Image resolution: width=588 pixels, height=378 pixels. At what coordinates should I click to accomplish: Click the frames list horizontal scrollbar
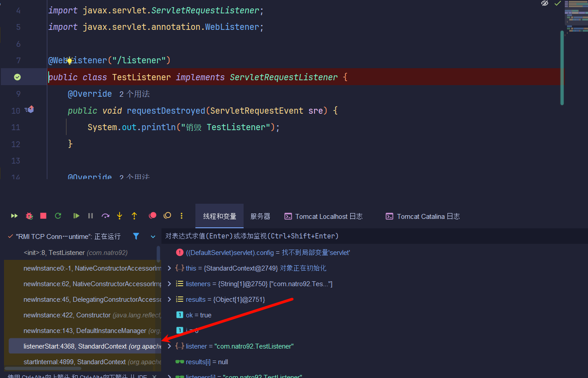click(43, 369)
